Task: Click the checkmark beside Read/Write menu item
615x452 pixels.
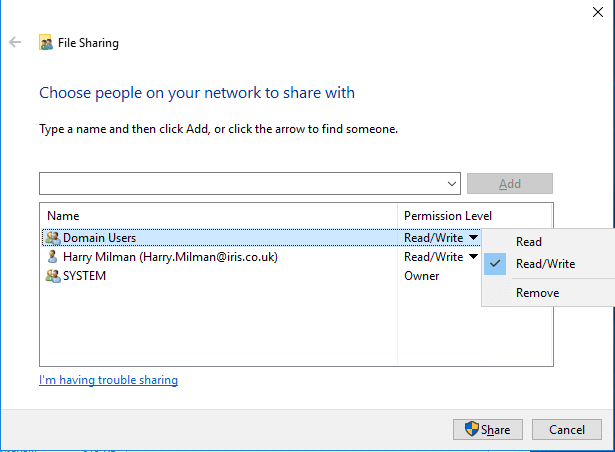Action: 495,264
